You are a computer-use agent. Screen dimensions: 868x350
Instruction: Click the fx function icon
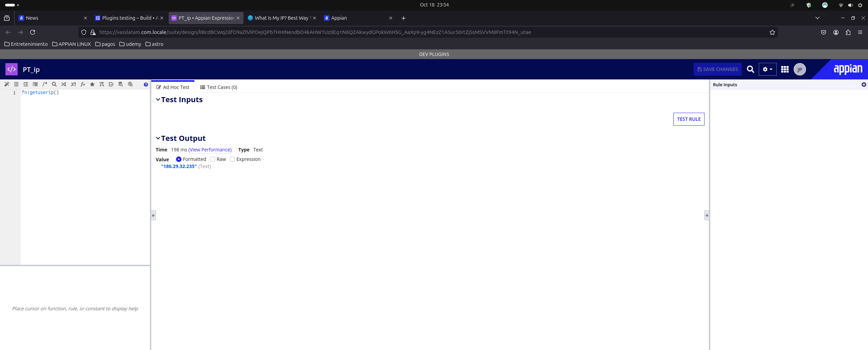click(x=83, y=84)
